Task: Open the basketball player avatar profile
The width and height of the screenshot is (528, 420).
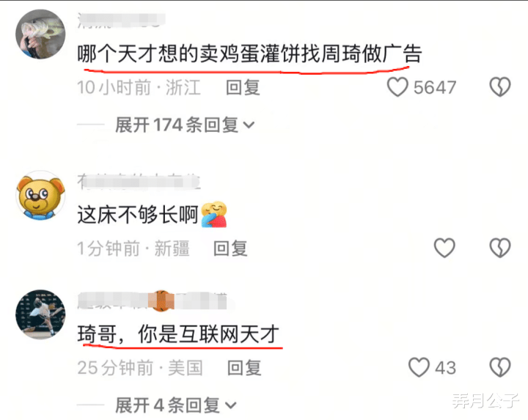Action: pos(40,314)
